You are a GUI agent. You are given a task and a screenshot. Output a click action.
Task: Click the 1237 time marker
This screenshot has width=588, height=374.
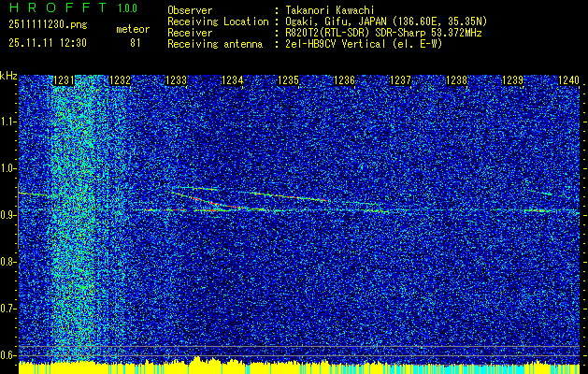click(400, 80)
